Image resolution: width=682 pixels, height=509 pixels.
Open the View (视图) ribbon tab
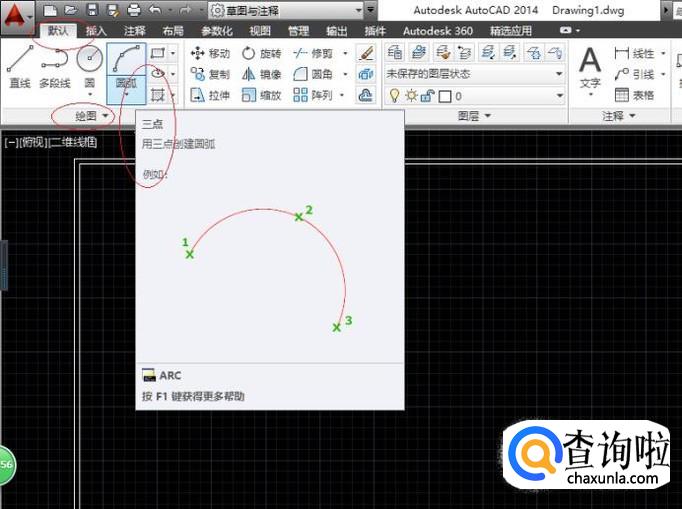[260, 31]
